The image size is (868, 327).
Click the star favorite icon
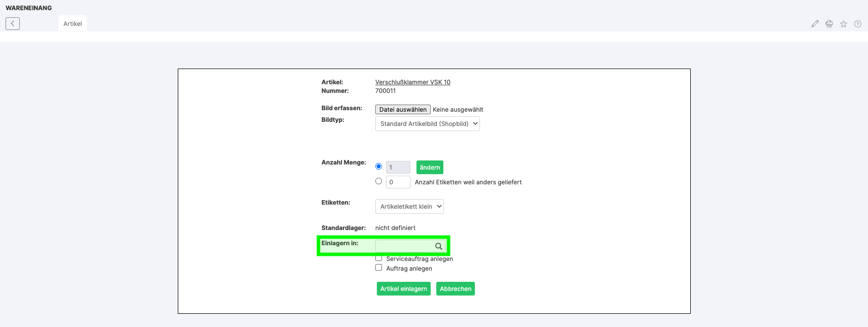[843, 24]
